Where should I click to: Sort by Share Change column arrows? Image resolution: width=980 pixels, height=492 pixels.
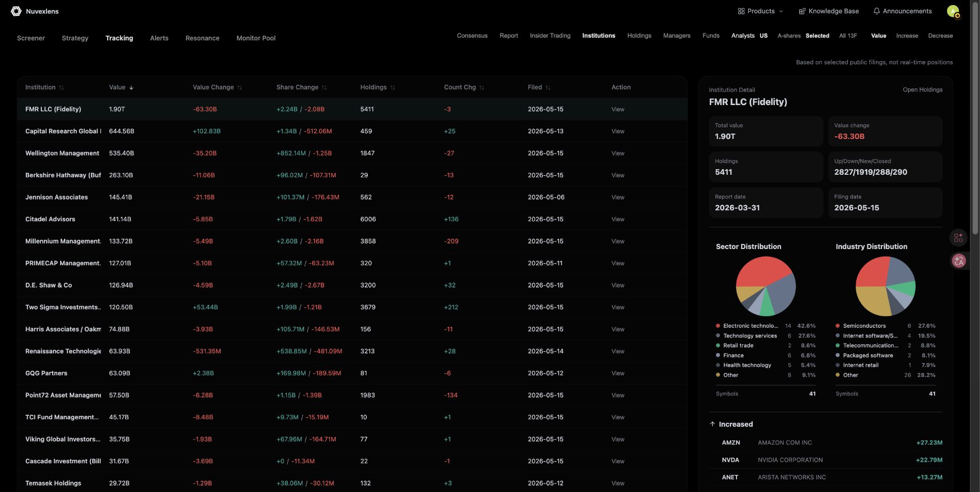click(x=324, y=87)
